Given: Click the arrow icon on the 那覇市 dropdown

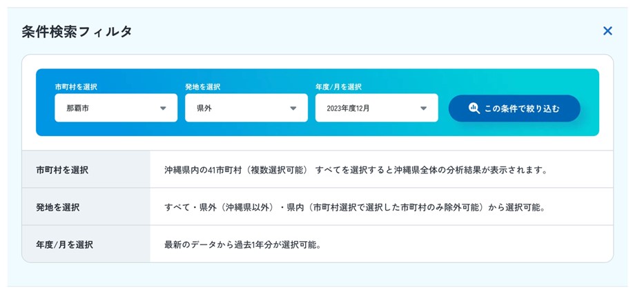Looking at the screenshot, I should coord(163,108).
